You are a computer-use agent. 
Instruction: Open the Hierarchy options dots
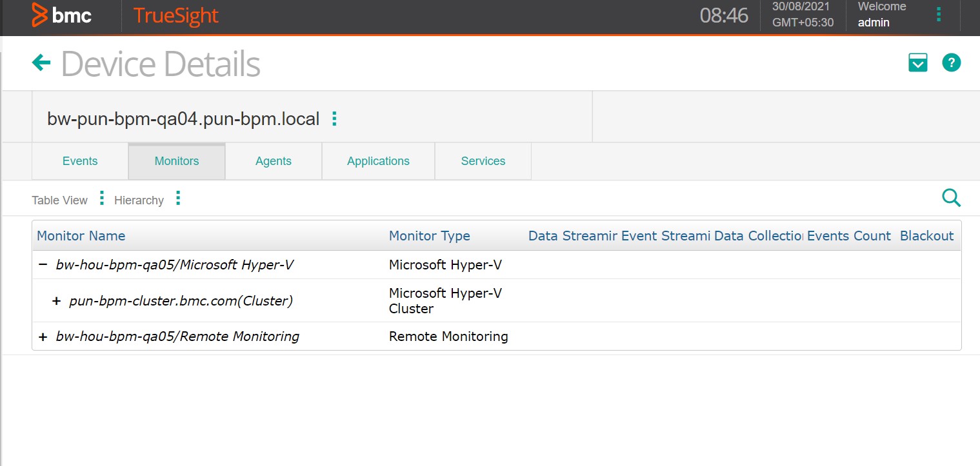point(178,199)
